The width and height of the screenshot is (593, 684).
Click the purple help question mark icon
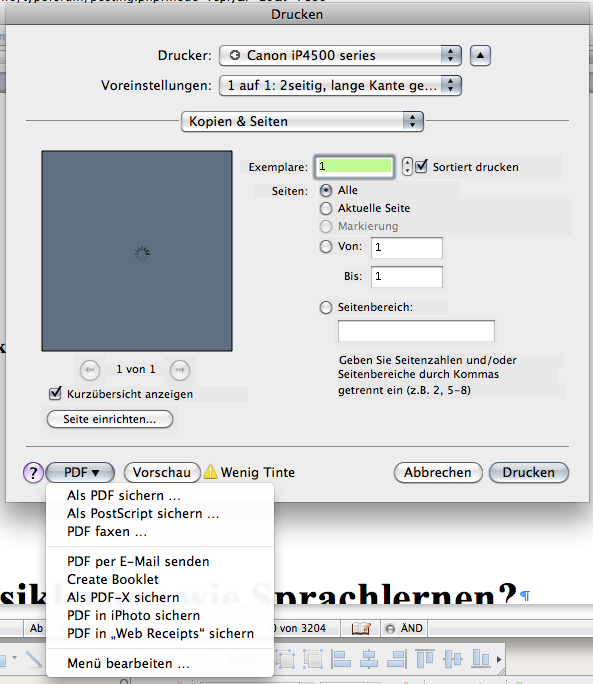(x=33, y=472)
